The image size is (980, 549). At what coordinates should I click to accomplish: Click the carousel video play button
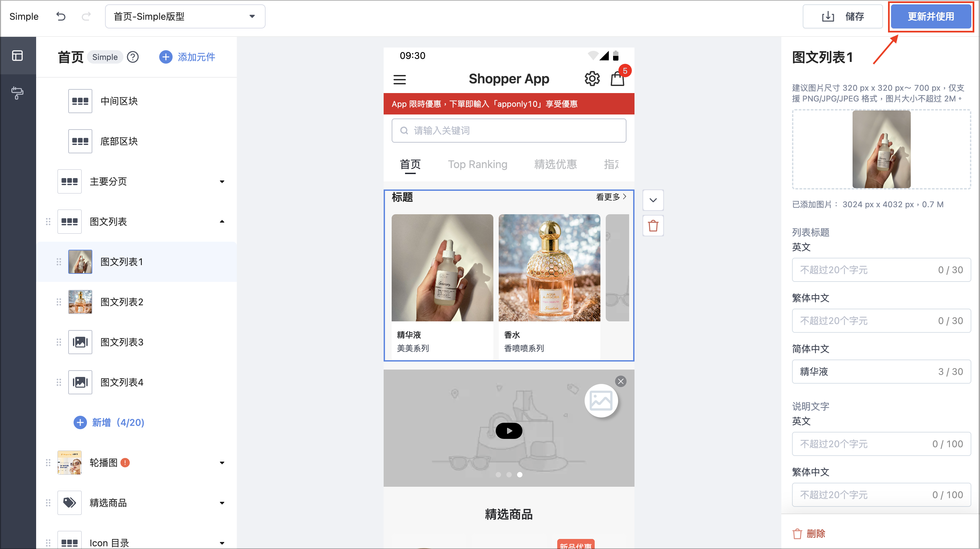(509, 431)
